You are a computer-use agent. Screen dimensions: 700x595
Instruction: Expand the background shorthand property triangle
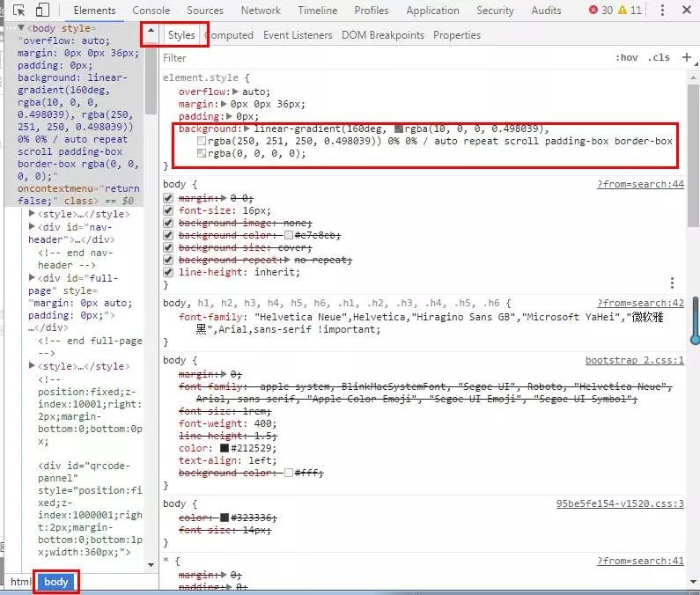tap(247, 129)
